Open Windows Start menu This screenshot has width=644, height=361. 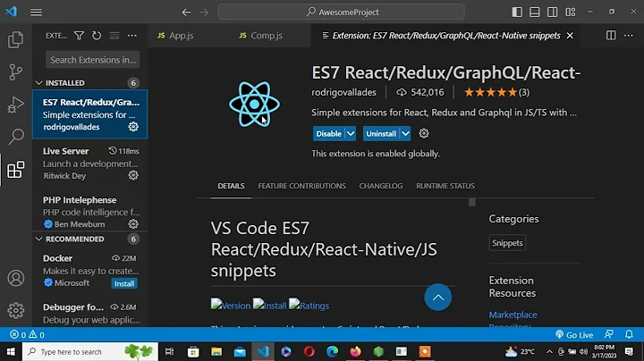(11, 351)
